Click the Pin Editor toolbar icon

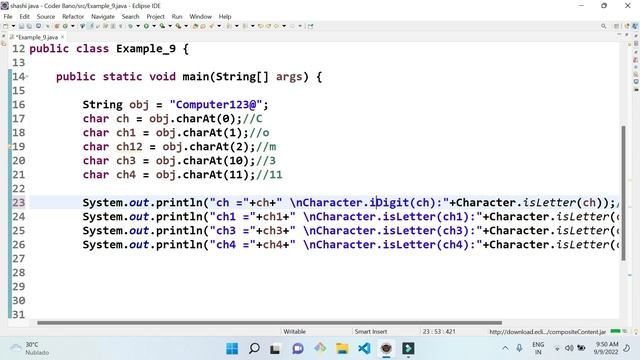pos(311,26)
